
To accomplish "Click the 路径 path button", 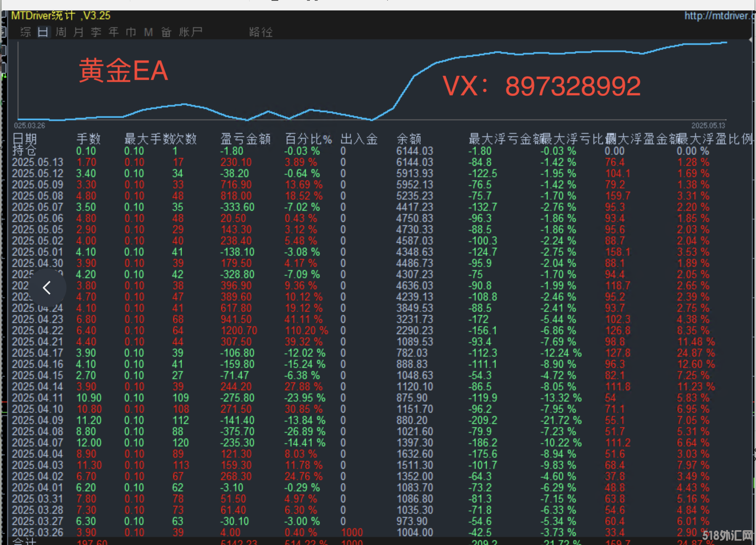I will pyautogui.click(x=261, y=32).
